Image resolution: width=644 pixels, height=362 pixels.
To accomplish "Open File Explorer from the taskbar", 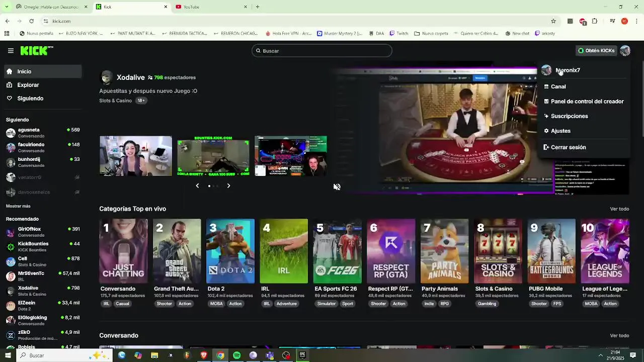I will (x=154, y=355).
